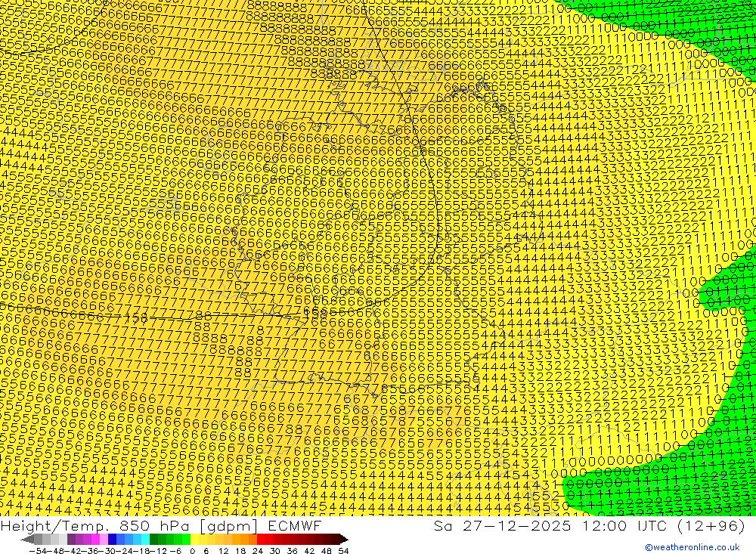Image resolution: width=756 pixels, height=554 pixels.
Task: Click the '-24' legend scale label
Action: click(125, 551)
